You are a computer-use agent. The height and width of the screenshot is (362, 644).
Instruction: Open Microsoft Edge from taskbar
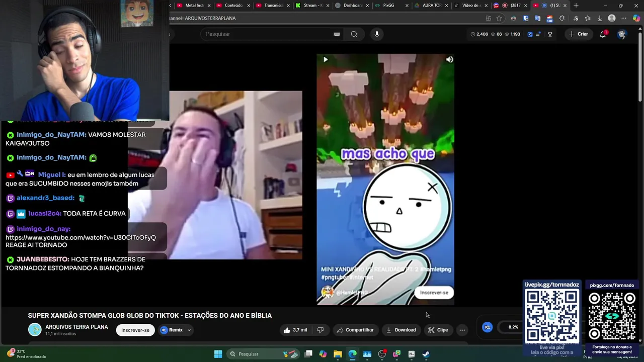click(x=352, y=354)
